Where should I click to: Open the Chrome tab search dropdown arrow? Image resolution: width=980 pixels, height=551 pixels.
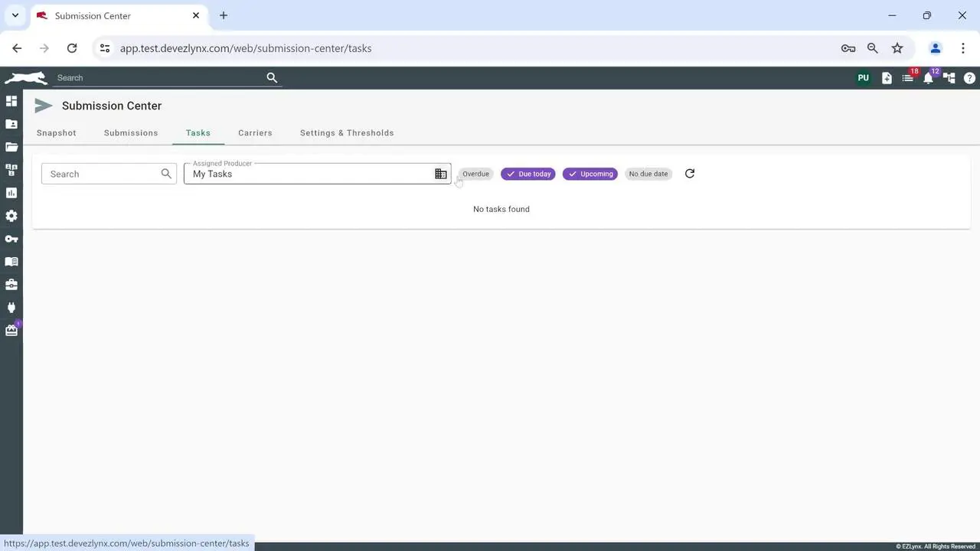15,15
